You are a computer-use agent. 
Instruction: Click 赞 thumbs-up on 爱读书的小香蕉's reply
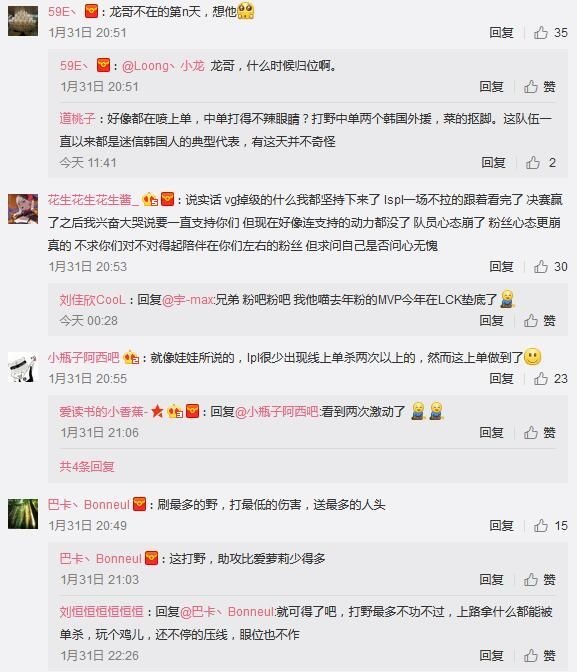point(540,432)
